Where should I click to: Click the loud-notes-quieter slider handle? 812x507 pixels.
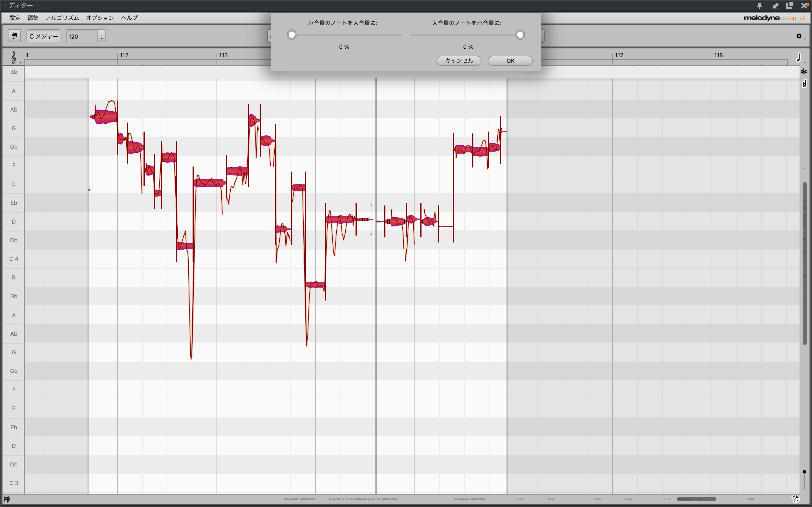[520, 35]
